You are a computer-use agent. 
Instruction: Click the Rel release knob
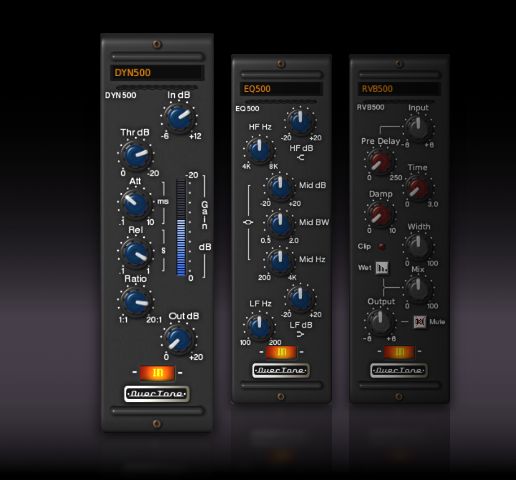135,253
